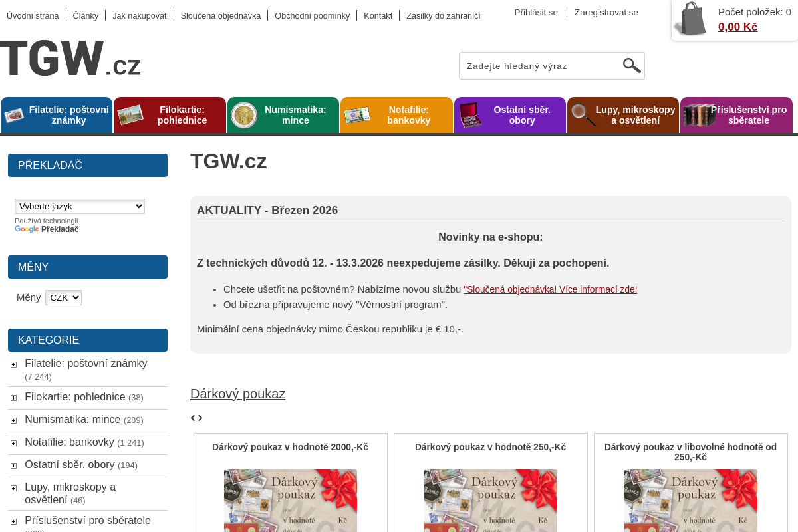The width and height of the screenshot is (798, 532).
Task: Click the search magnifier icon
Action: pyautogui.click(x=631, y=65)
